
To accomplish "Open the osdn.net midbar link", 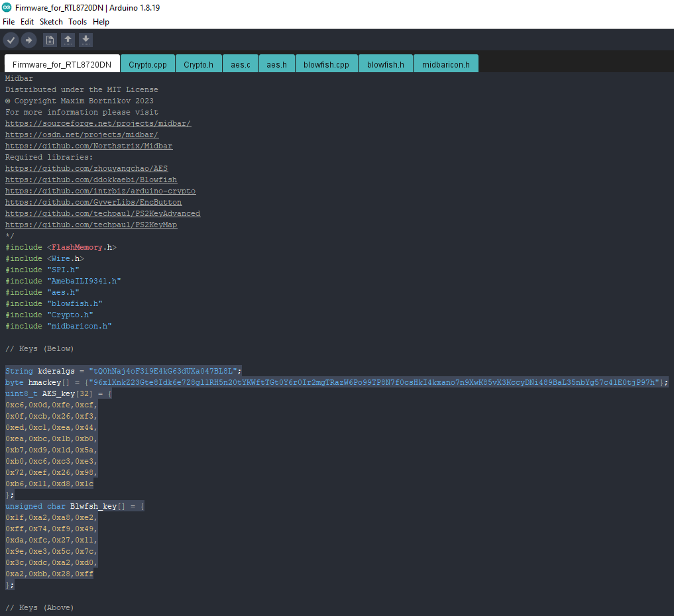I will 82,134.
